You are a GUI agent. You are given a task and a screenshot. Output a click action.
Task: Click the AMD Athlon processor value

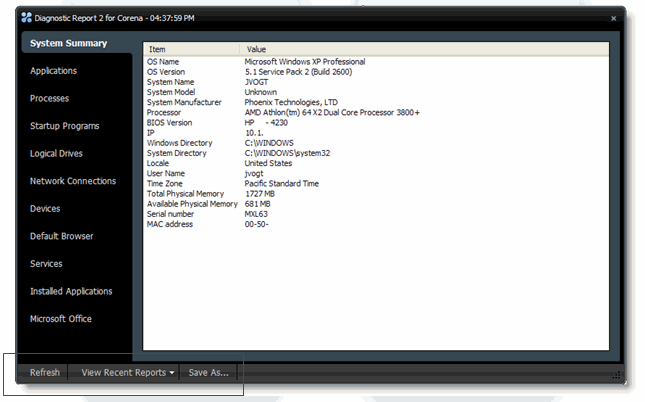pos(332,113)
